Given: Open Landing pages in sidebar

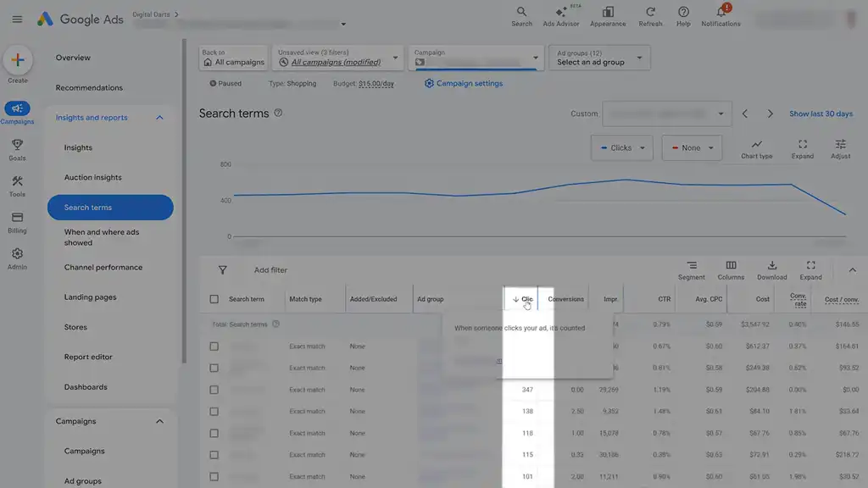Looking at the screenshot, I should (x=90, y=297).
